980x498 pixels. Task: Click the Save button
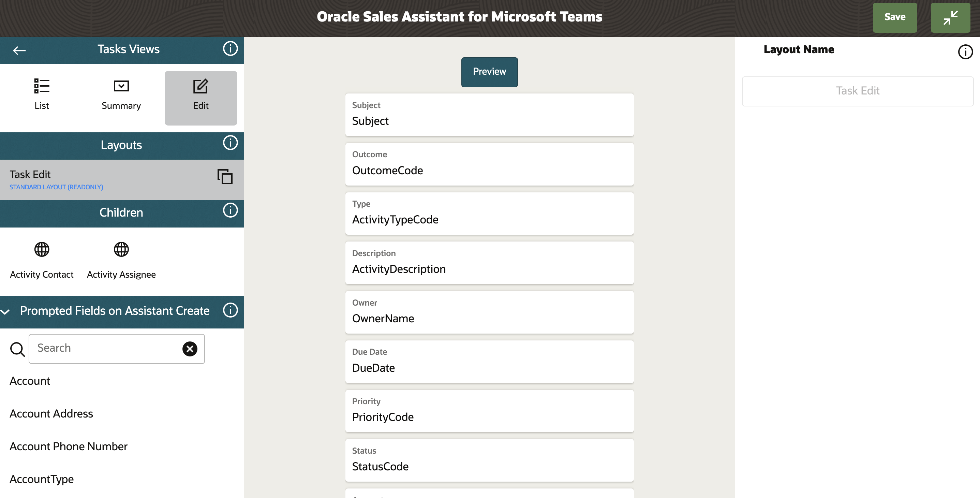click(894, 17)
